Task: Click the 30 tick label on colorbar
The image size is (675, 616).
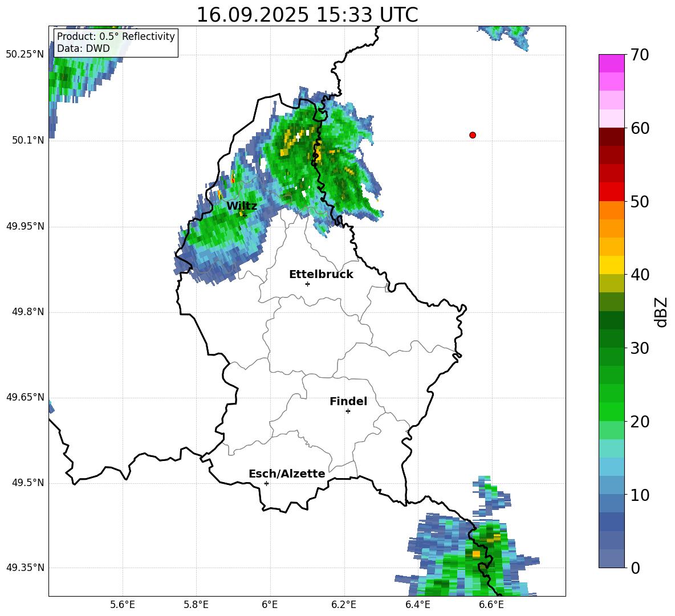Action: point(640,348)
